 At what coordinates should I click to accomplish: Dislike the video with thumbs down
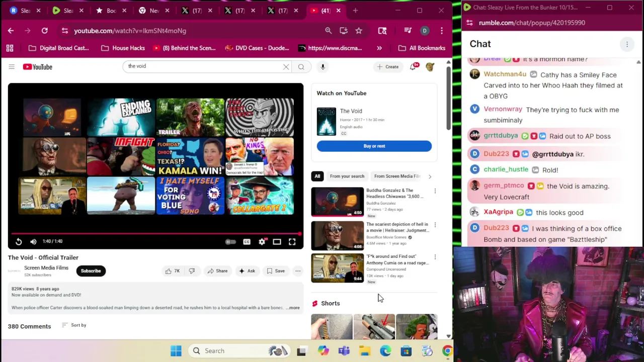tap(192, 271)
